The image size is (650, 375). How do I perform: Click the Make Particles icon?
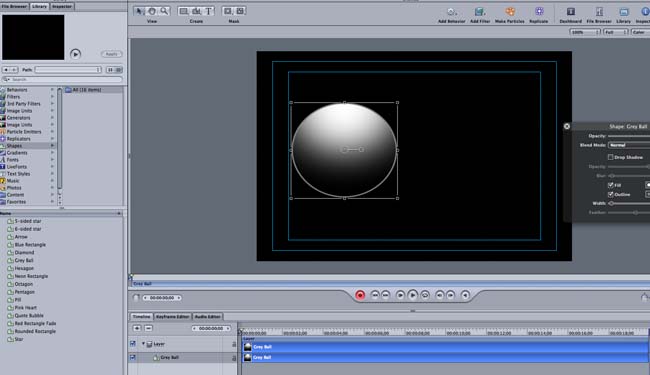510,12
